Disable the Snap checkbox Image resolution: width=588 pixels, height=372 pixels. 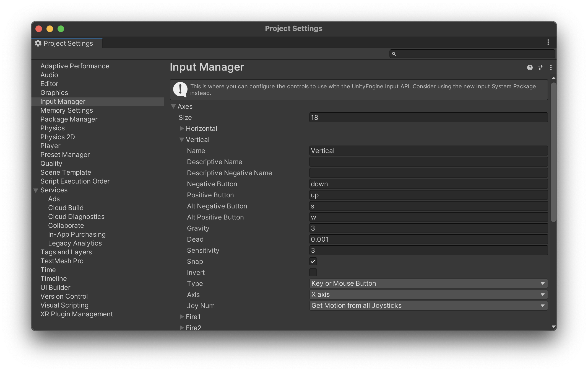tap(313, 261)
